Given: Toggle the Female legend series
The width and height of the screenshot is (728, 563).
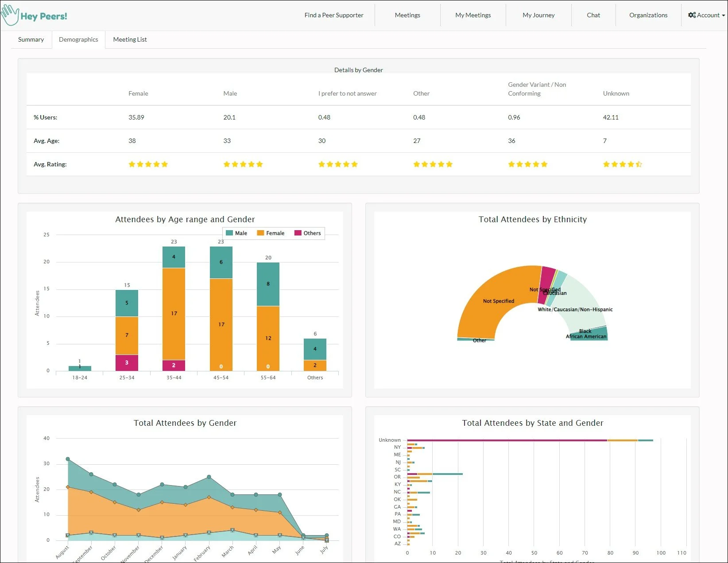Looking at the screenshot, I should tap(271, 233).
